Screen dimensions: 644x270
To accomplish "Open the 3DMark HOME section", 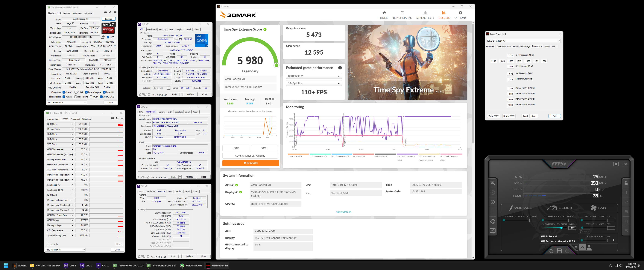I will tap(384, 15).
